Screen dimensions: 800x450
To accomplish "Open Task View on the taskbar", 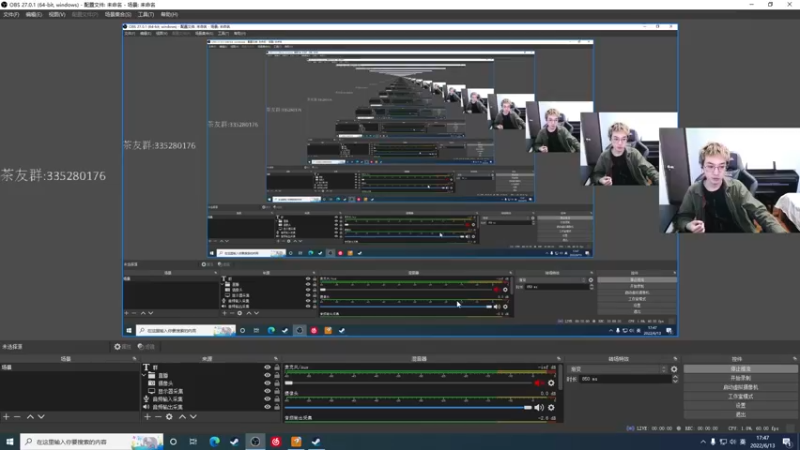I will [193, 442].
